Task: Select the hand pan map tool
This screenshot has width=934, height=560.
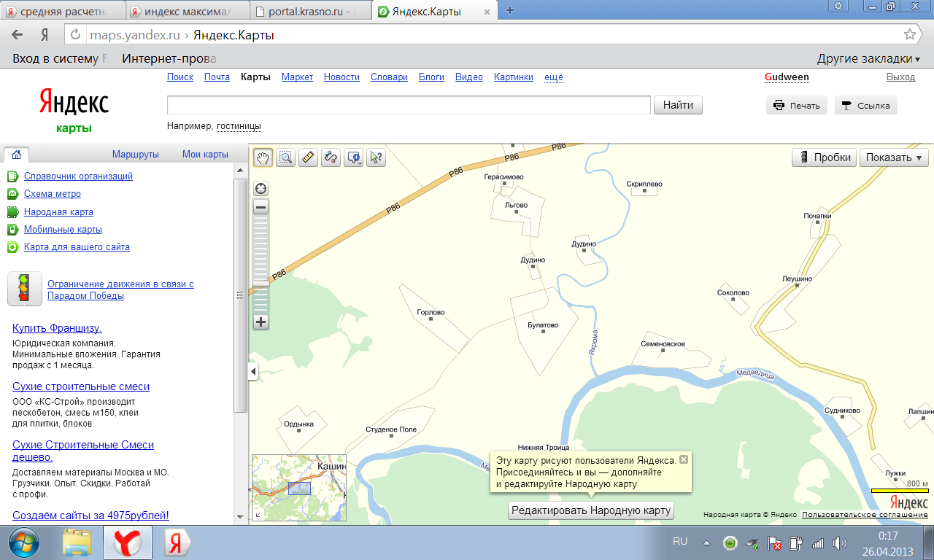Action: (263, 157)
